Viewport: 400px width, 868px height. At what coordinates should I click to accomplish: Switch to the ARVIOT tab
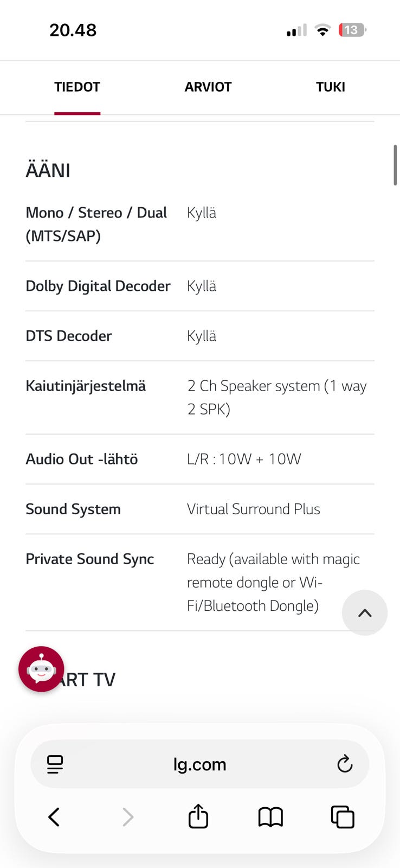[x=208, y=87]
